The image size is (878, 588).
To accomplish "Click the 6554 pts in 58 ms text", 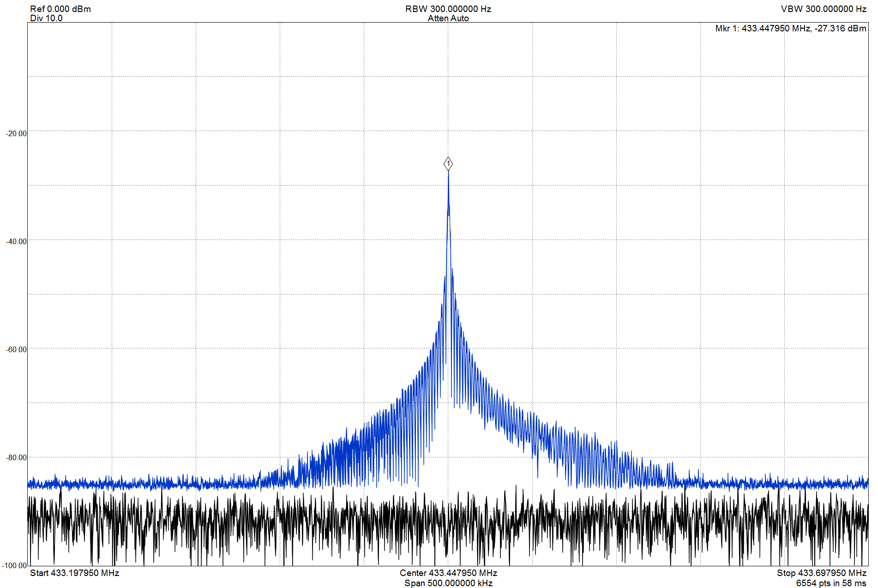I will click(x=831, y=583).
